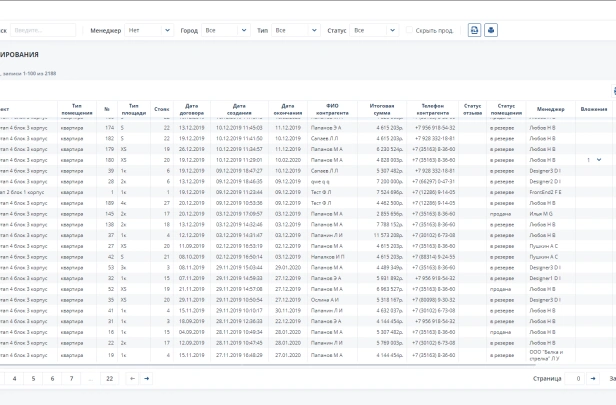Expand attachments chevron in Вложения column

tap(599, 159)
